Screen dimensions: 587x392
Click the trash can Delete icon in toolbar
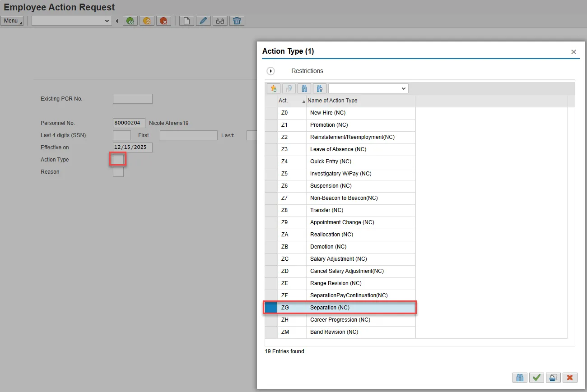(237, 21)
